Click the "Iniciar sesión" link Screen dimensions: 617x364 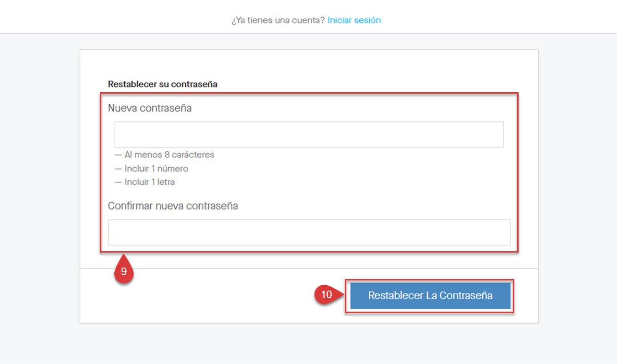[354, 20]
